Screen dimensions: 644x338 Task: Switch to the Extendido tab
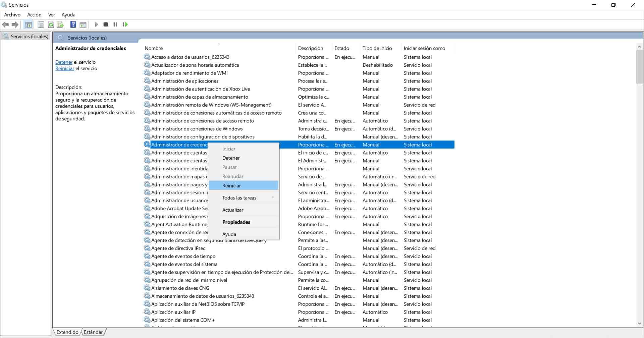point(67,332)
